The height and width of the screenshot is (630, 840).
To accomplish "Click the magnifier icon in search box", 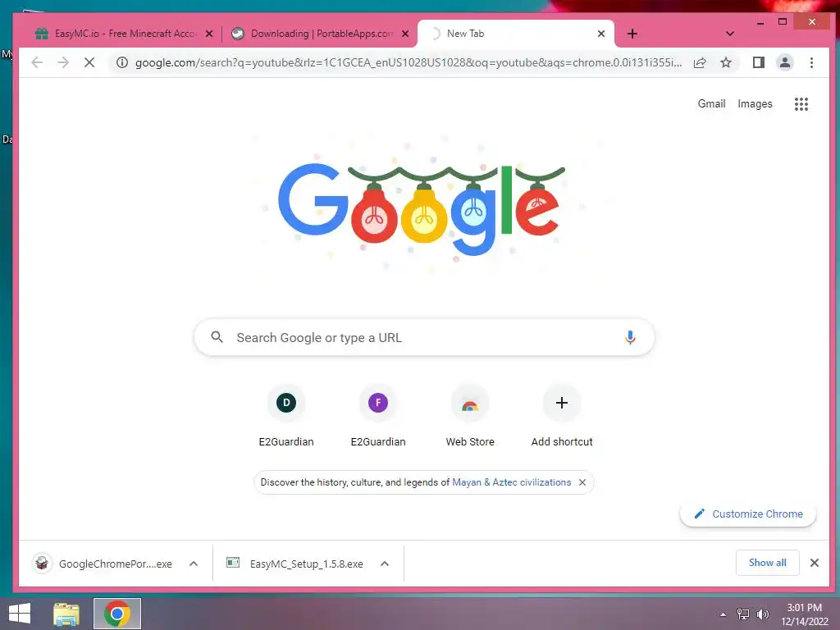I will [217, 337].
